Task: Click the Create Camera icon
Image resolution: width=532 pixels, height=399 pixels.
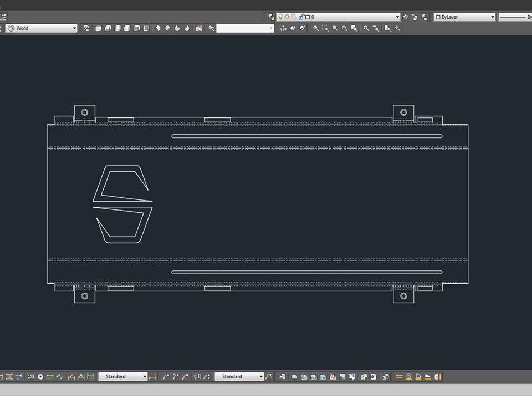Action: pos(199,28)
